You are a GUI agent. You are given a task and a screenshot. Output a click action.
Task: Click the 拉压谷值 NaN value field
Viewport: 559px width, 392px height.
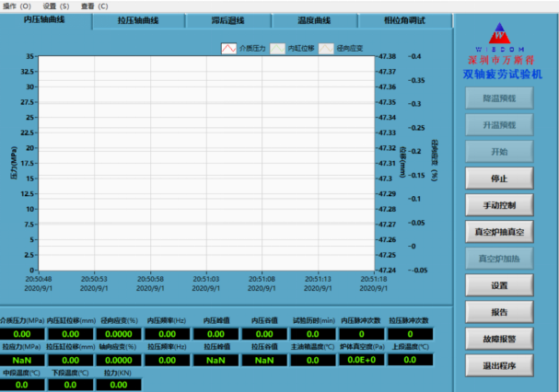264,360
